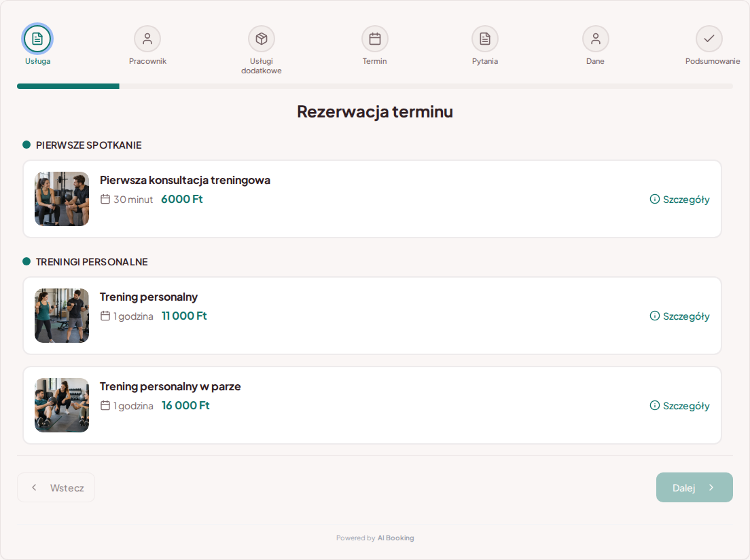The height and width of the screenshot is (560, 750).
Task: Click the Pytania step label
Action: pos(485,61)
